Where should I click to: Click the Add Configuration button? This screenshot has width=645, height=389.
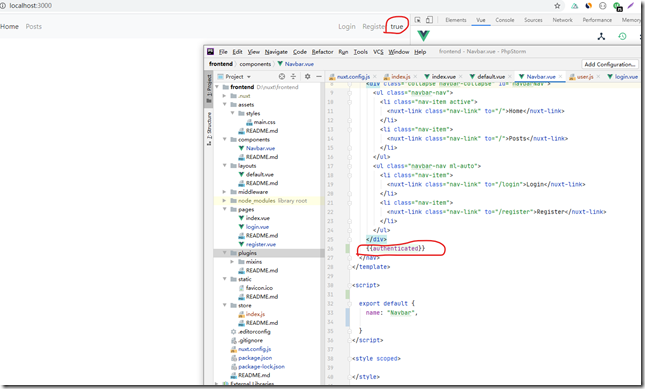610,64
